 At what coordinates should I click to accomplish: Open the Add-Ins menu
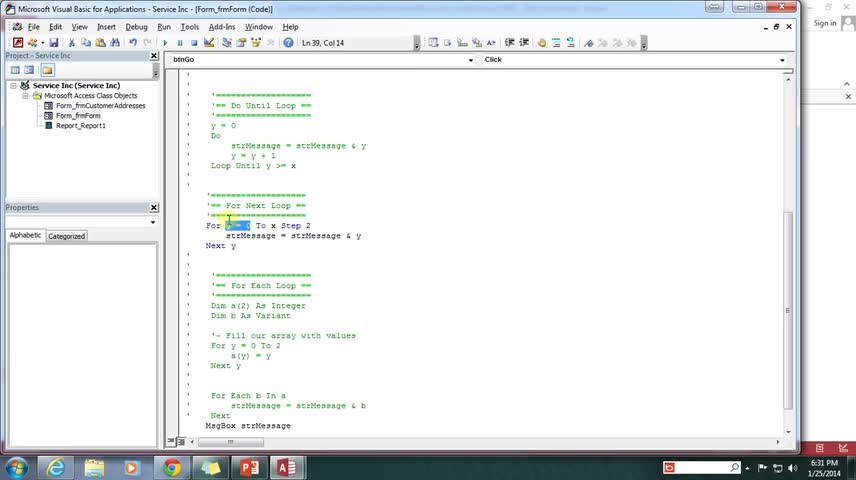tap(222, 27)
